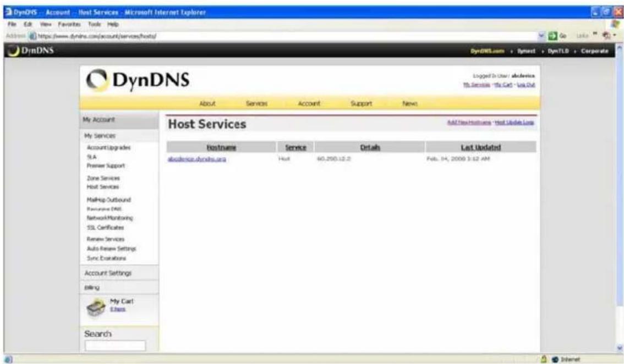Click the DynDNS.com link in black bar
Viewport: 624px width, 364px height.
pos(488,51)
